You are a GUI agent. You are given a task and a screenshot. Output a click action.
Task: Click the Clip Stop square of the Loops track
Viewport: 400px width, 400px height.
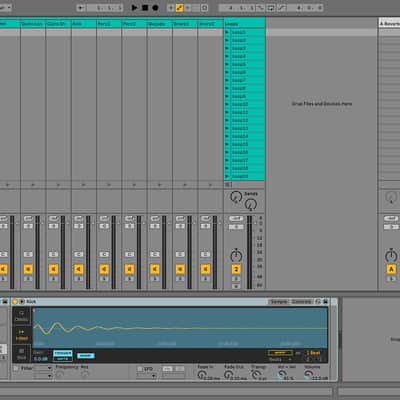228,184
